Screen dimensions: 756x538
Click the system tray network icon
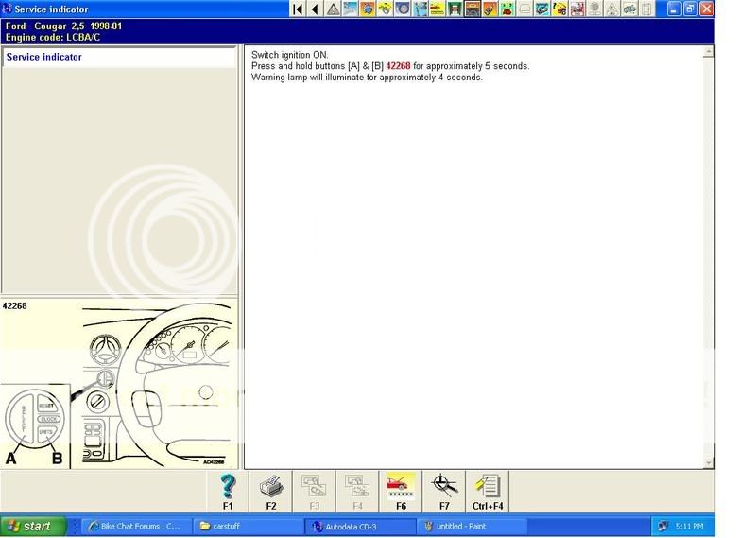point(663,527)
